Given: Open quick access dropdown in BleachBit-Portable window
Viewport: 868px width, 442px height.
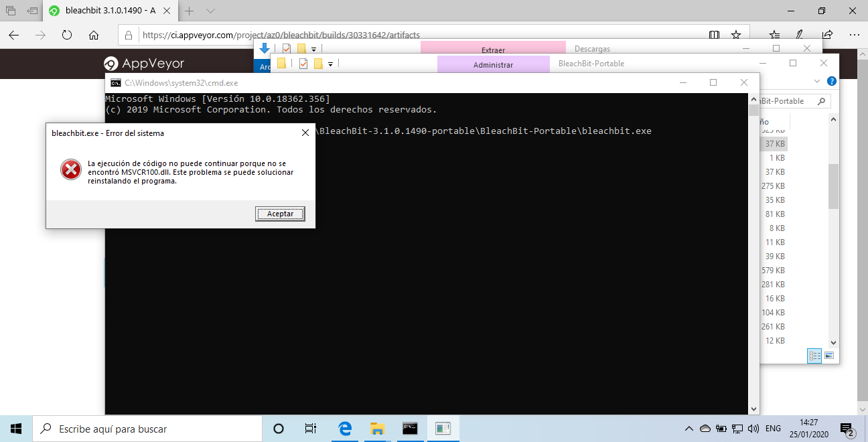Looking at the screenshot, I should pyautogui.click(x=330, y=64).
